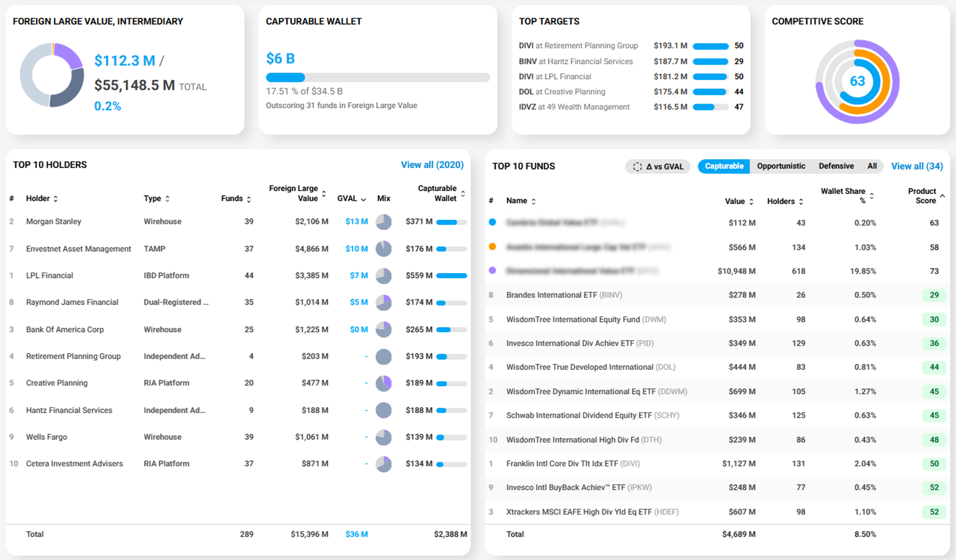Click IDVZ at 49 Wealth Management bar
Viewport: 956px width, 560px height.
click(x=711, y=107)
